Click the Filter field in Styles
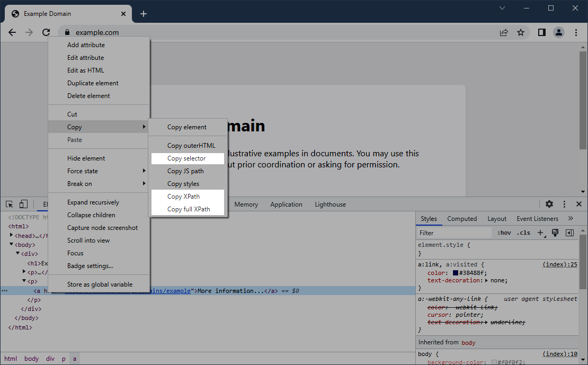Screen dimensions: 588x365 454,232
